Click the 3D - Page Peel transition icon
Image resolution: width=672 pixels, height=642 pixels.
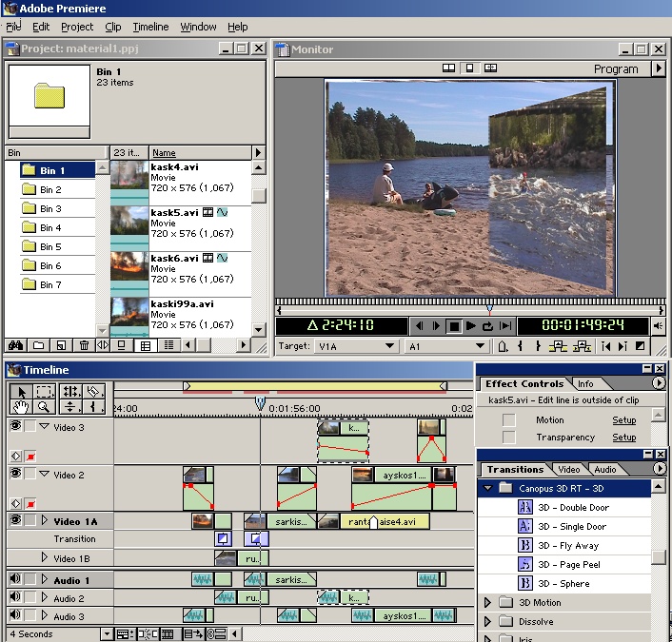point(525,564)
